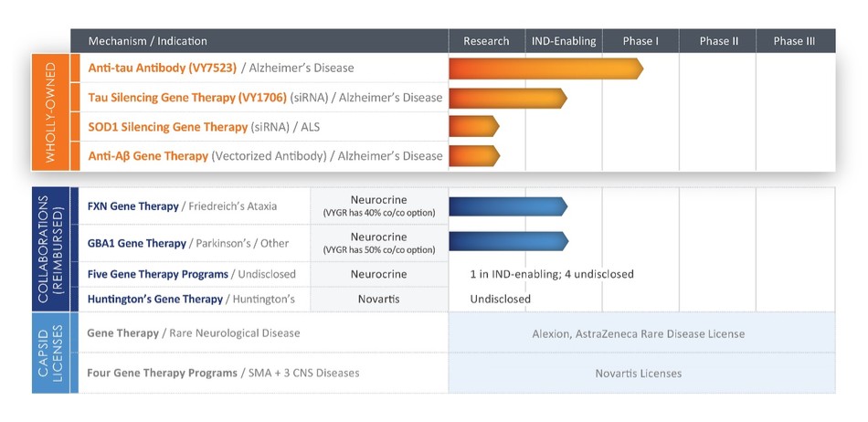Viewport: 868px width, 422px height.
Task: Click Five Gene Therapy Programs entry
Action: [159, 274]
